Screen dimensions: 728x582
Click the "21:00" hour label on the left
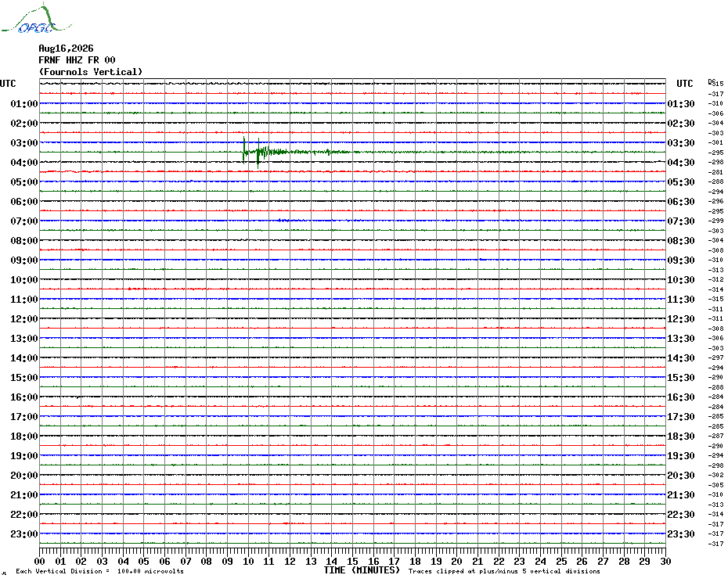point(24,494)
